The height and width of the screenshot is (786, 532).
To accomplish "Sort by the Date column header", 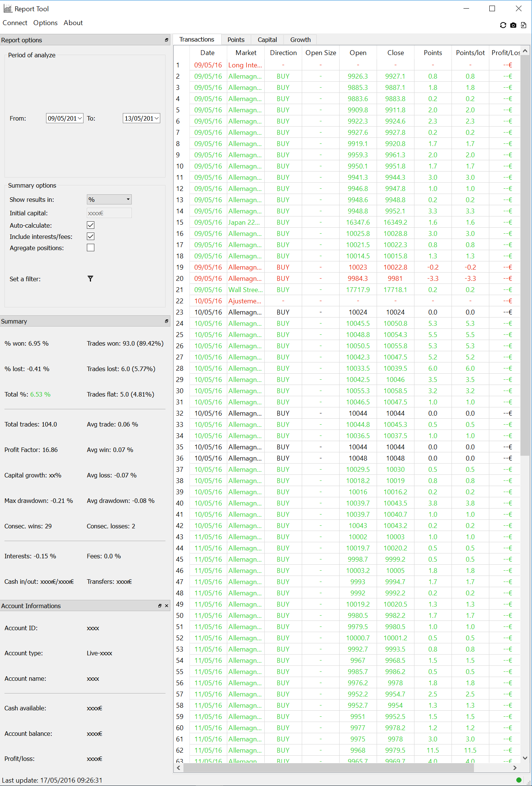I will pyautogui.click(x=208, y=53).
